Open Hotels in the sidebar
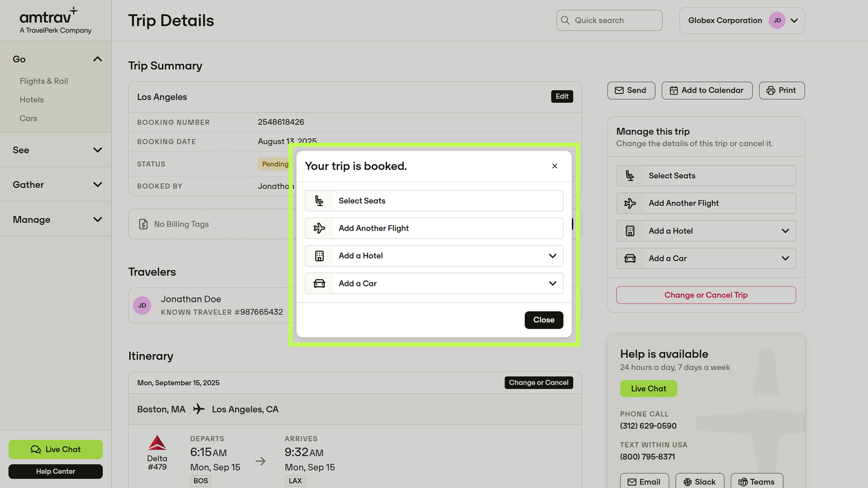This screenshot has height=488, width=868. point(32,100)
